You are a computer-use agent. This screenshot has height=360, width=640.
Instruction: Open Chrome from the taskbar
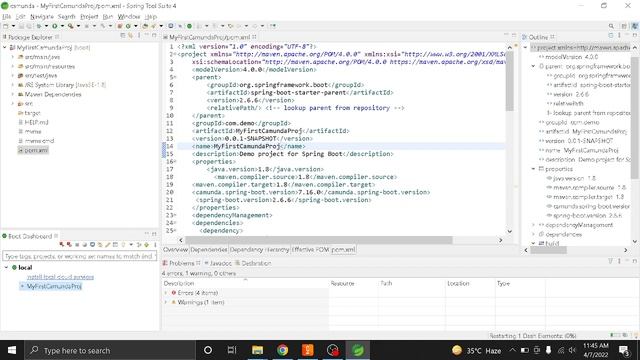[282, 350]
